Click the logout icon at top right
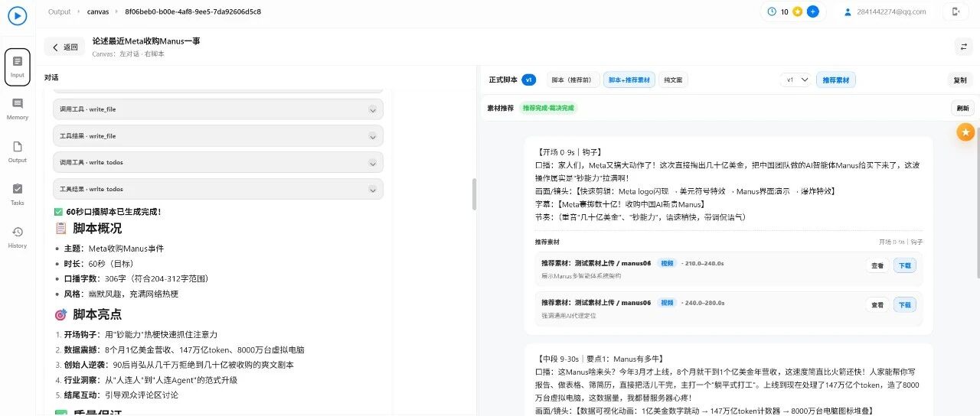The width and height of the screenshot is (980, 416). click(x=955, y=11)
